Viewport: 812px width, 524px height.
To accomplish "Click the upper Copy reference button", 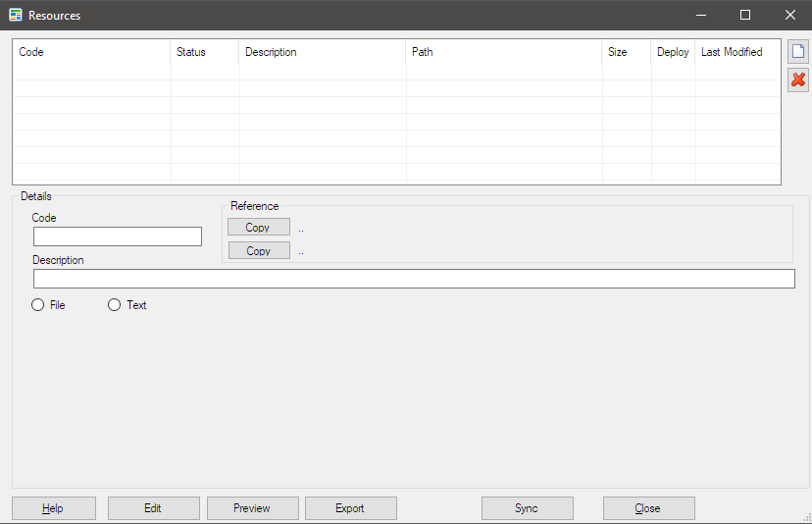I will 259,227.
